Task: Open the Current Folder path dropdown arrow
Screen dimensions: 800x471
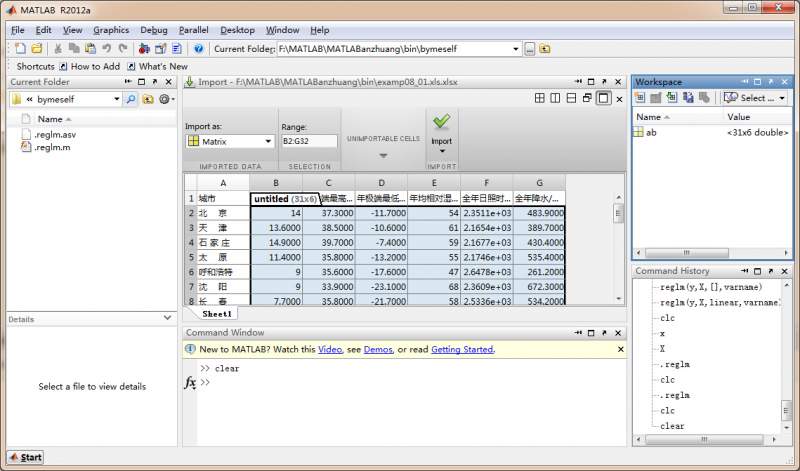Action: (515, 49)
